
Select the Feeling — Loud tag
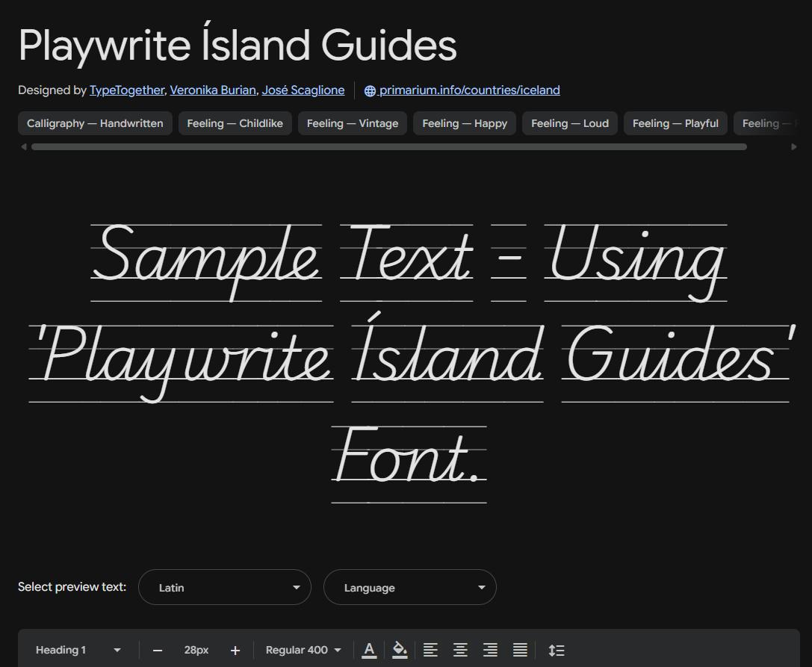(570, 123)
